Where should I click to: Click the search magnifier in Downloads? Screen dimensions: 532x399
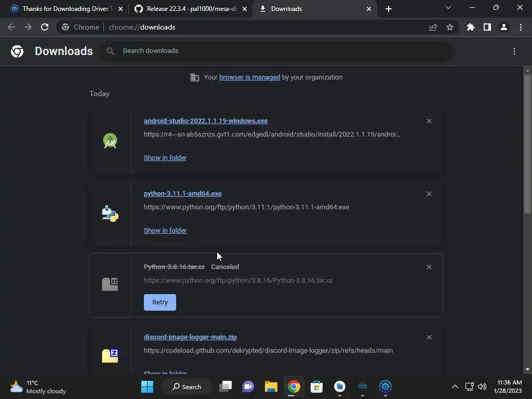[110, 51]
